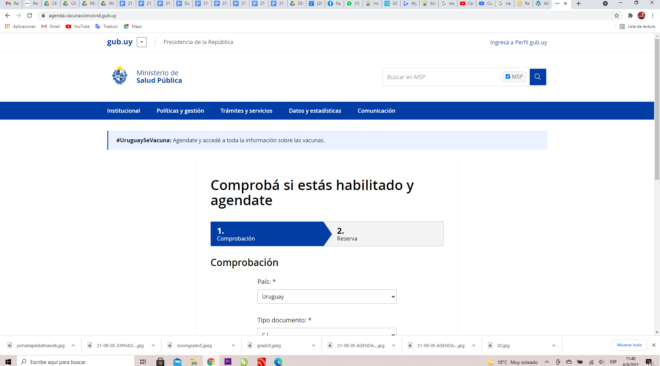Screen dimensions: 660x366
Task: Click the #UruguaySeVacuna information banner
Action: tap(327, 140)
